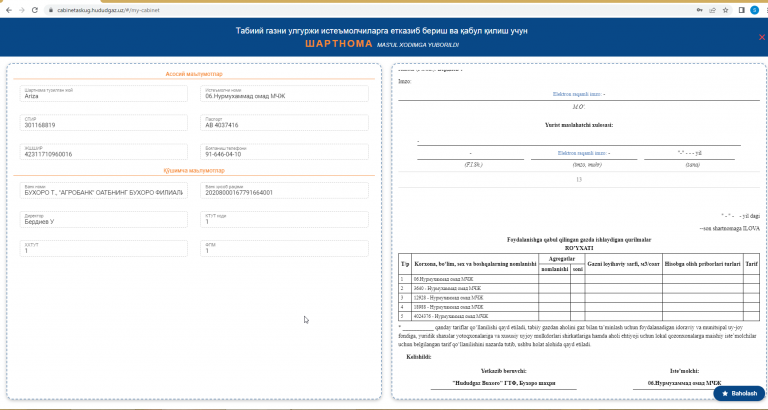Click Elektron raqamli imzo below Yurist xulosasi
768x410 pixels.
pyautogui.click(x=584, y=153)
